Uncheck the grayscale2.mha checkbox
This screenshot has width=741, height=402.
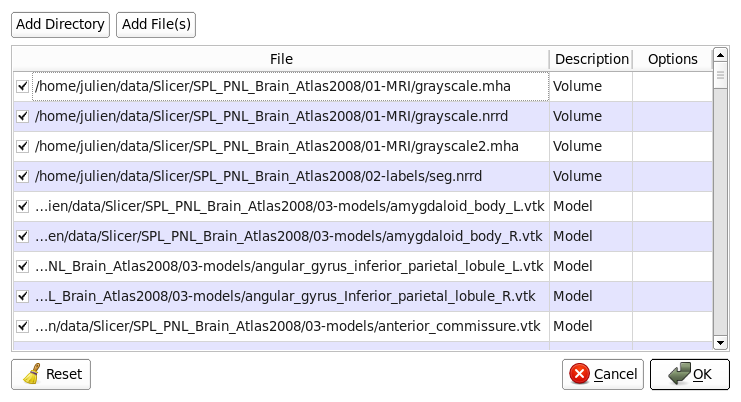tap(23, 147)
